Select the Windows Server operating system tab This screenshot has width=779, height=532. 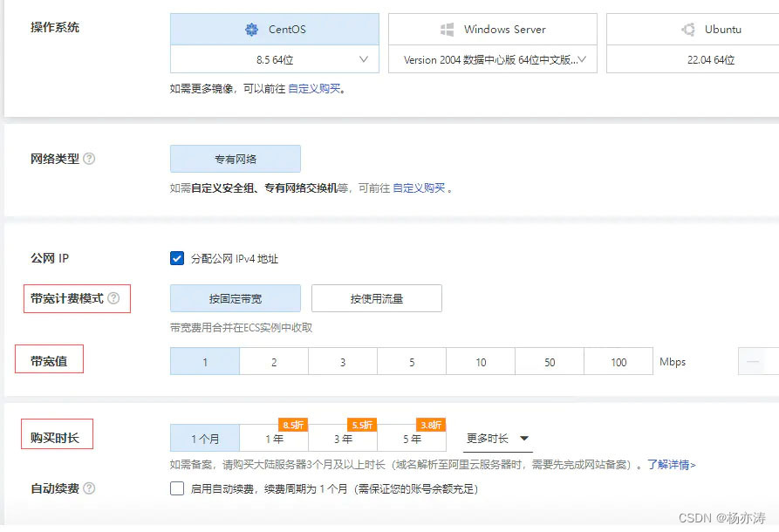click(x=492, y=30)
